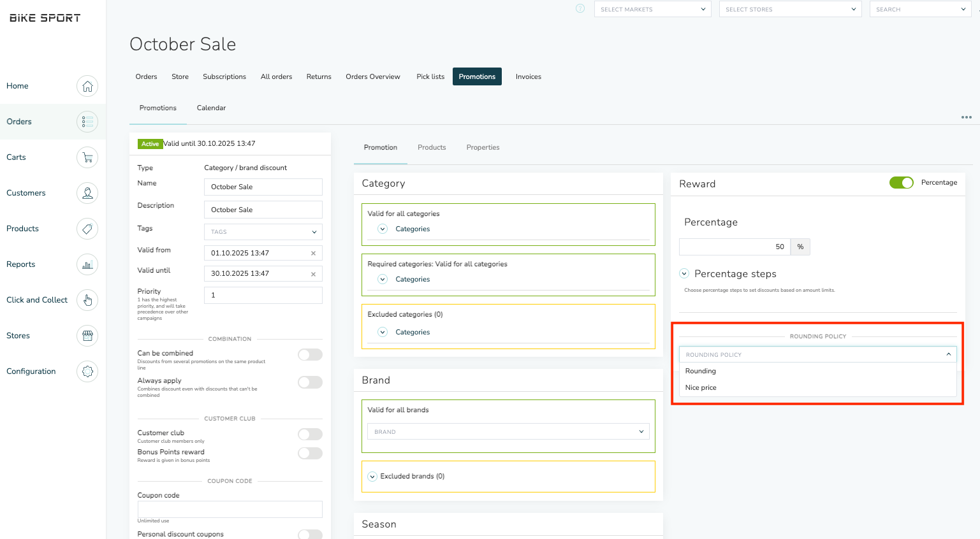Click the Coupon code input field
980x539 pixels.
pyautogui.click(x=230, y=509)
